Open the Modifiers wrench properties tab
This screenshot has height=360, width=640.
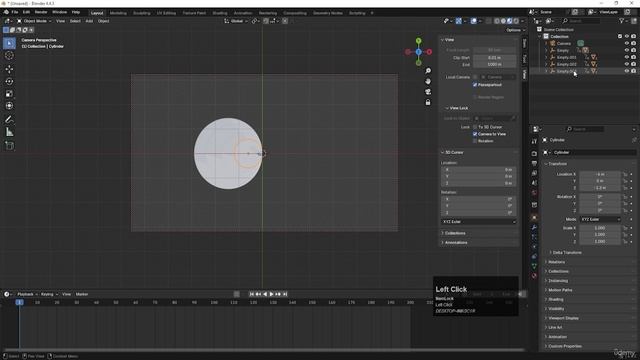coord(534,227)
